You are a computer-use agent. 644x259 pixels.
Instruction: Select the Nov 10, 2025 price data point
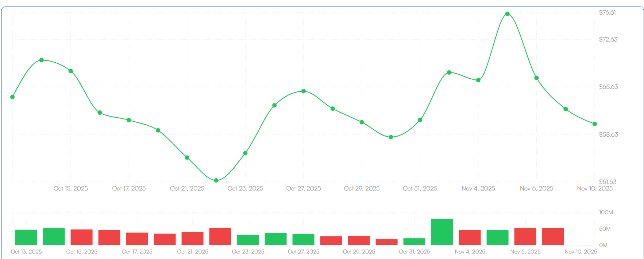tap(594, 124)
